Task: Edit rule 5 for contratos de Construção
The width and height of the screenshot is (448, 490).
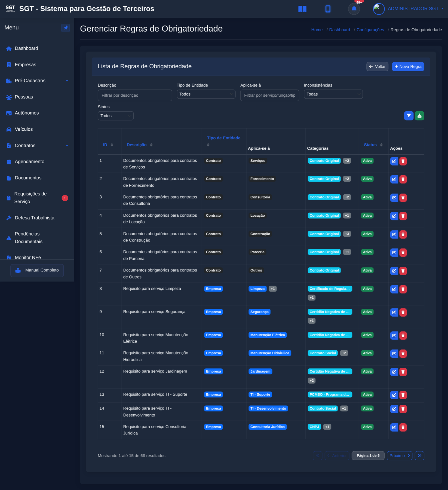Action: click(394, 234)
